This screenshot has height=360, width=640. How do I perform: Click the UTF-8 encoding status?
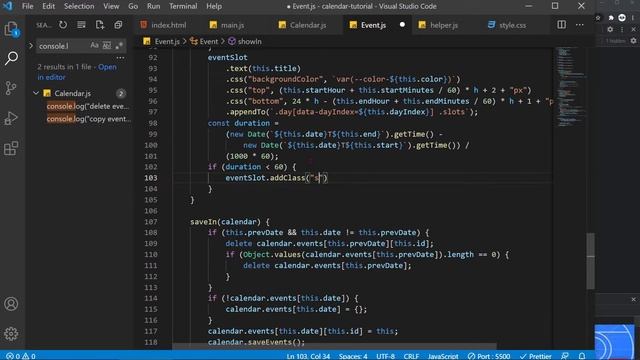(385, 356)
